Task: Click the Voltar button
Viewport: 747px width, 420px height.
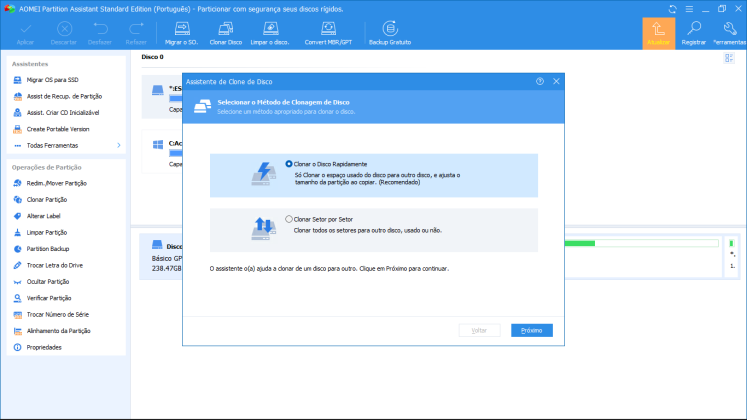Action: pyautogui.click(x=479, y=330)
